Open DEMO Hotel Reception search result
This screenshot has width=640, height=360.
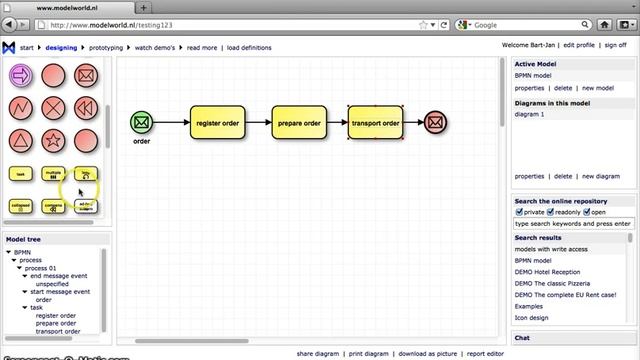(x=547, y=272)
